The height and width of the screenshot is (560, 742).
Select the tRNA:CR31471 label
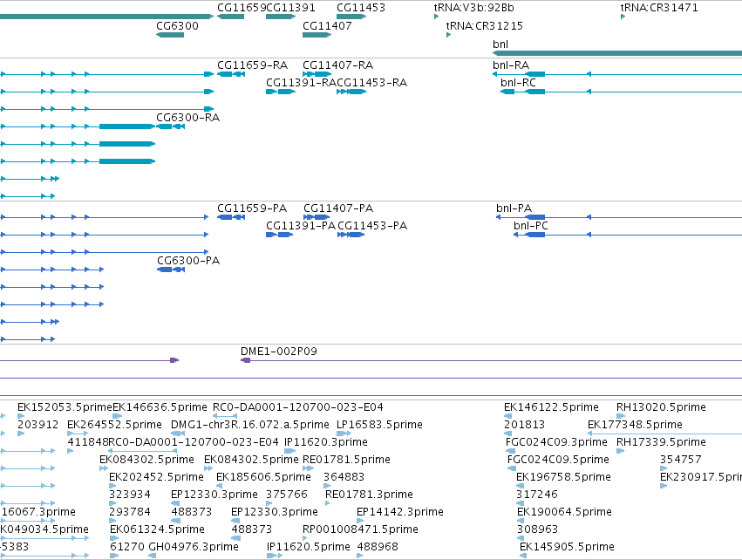coord(659,8)
